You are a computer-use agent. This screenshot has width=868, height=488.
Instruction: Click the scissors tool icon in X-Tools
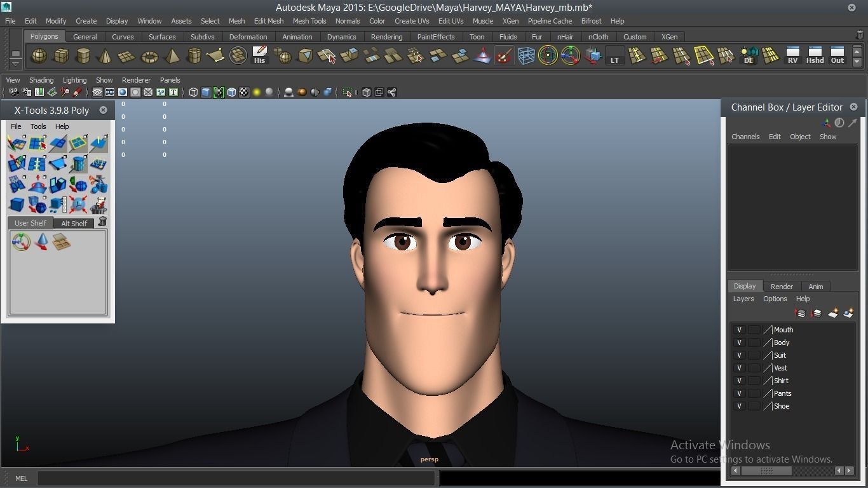coord(98,184)
